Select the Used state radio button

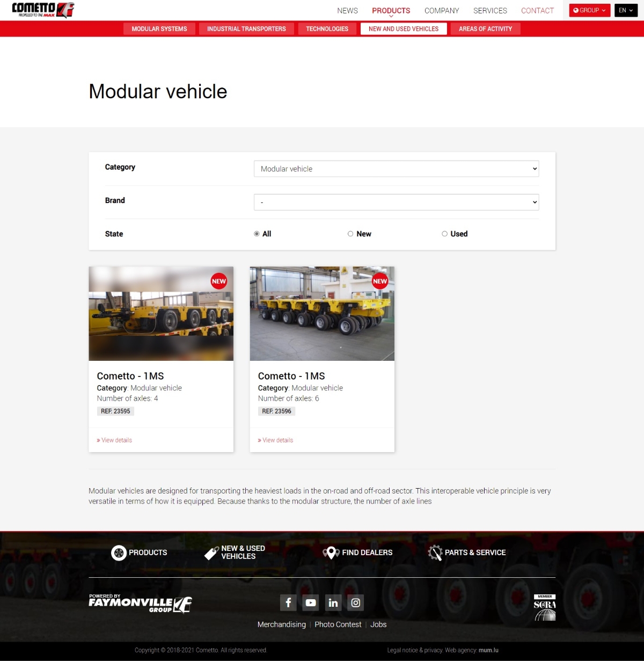[444, 234]
